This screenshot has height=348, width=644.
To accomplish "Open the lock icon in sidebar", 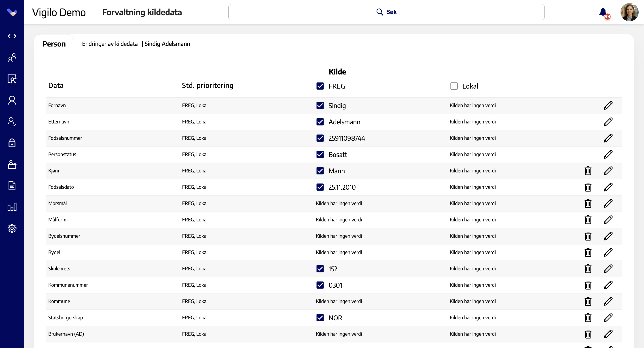I will point(12,143).
